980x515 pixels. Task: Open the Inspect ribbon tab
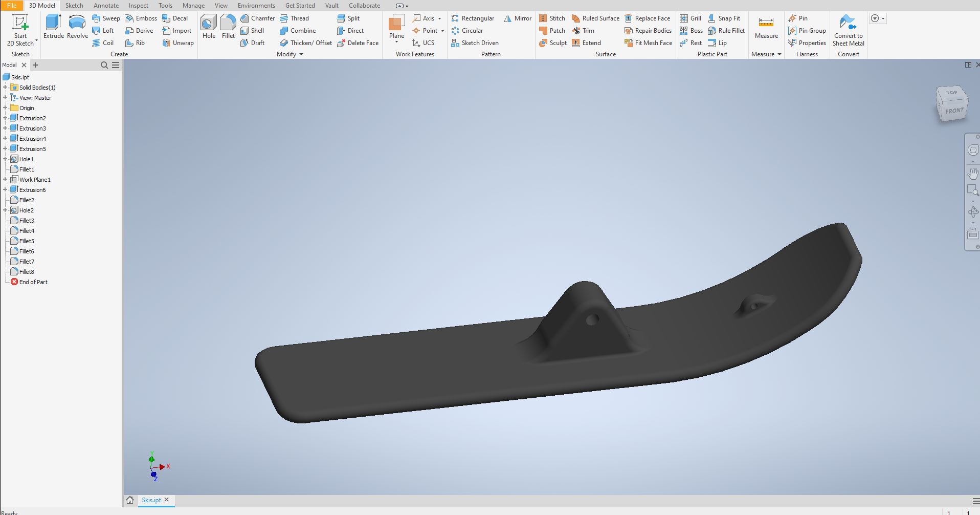(138, 6)
